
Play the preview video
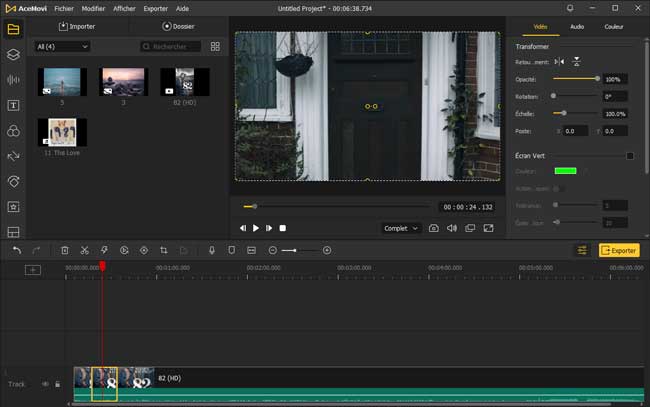coord(256,228)
